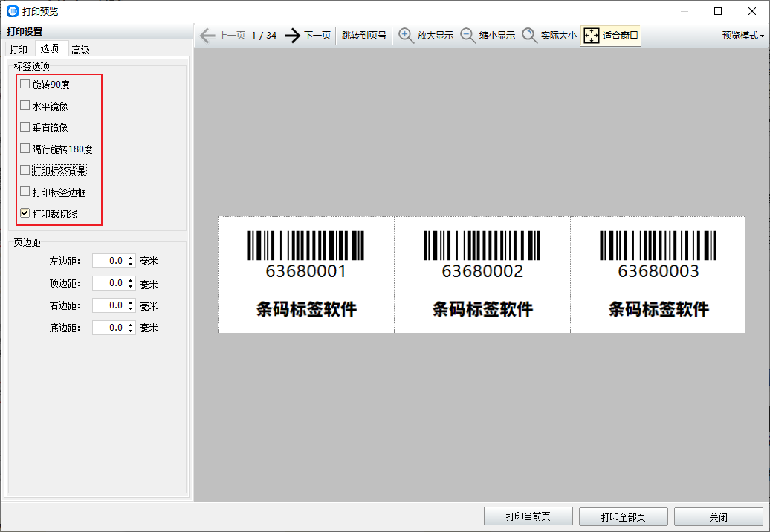Select the label preview numbered 63680003
Screen dimensions: 770x532
[x=658, y=275]
